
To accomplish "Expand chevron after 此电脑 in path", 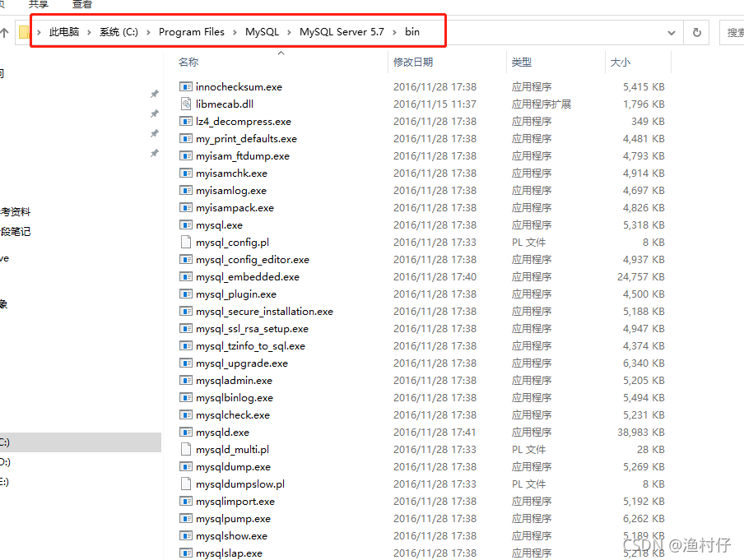I will (x=89, y=32).
